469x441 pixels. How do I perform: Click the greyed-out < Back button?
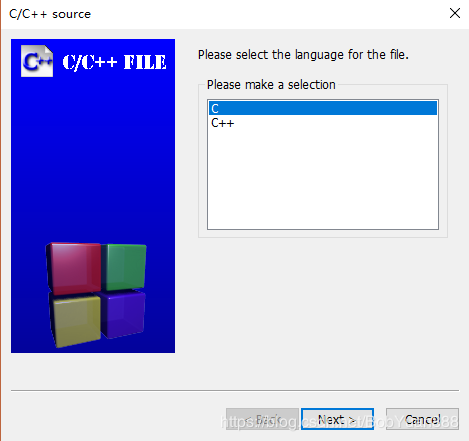[x=262, y=419]
